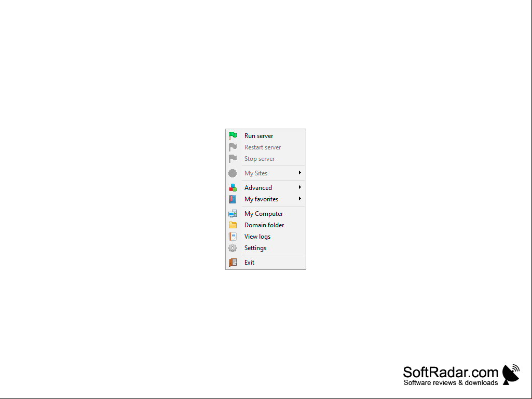Click the monitor icon beside My Computer
This screenshot has height=399, width=532.
(233, 214)
